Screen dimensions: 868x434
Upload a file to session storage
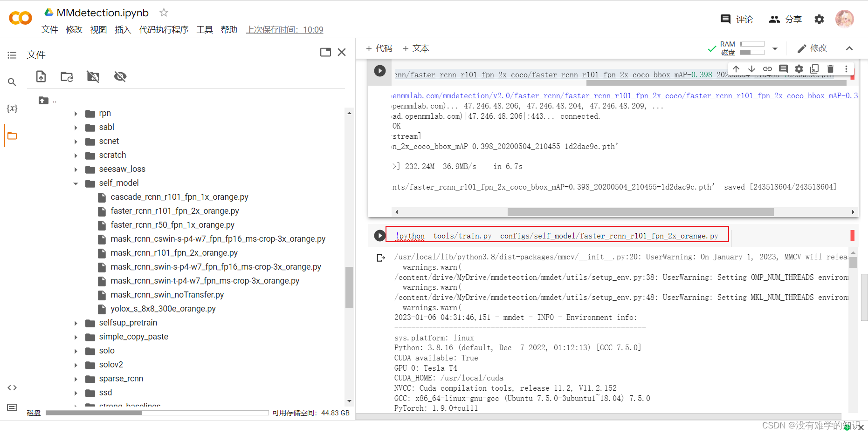41,76
